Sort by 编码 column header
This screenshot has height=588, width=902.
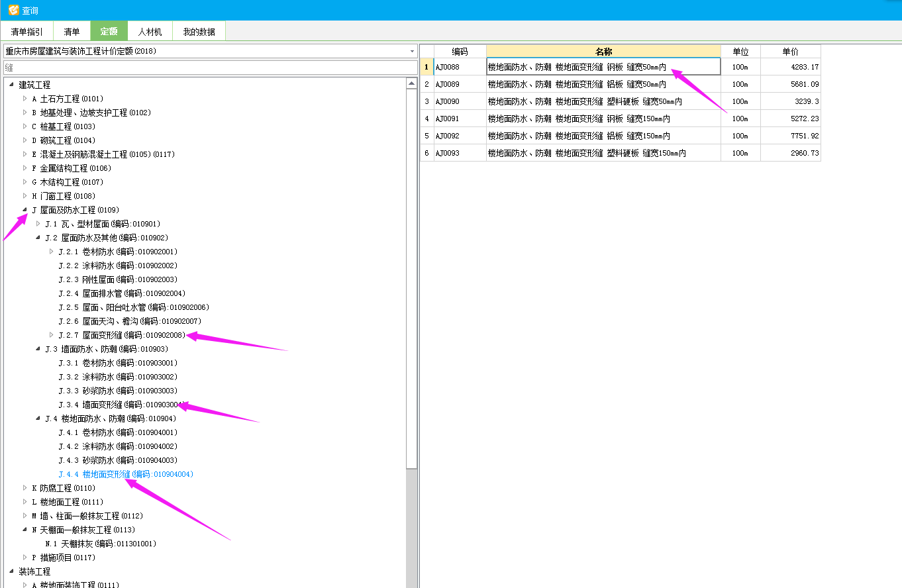460,51
